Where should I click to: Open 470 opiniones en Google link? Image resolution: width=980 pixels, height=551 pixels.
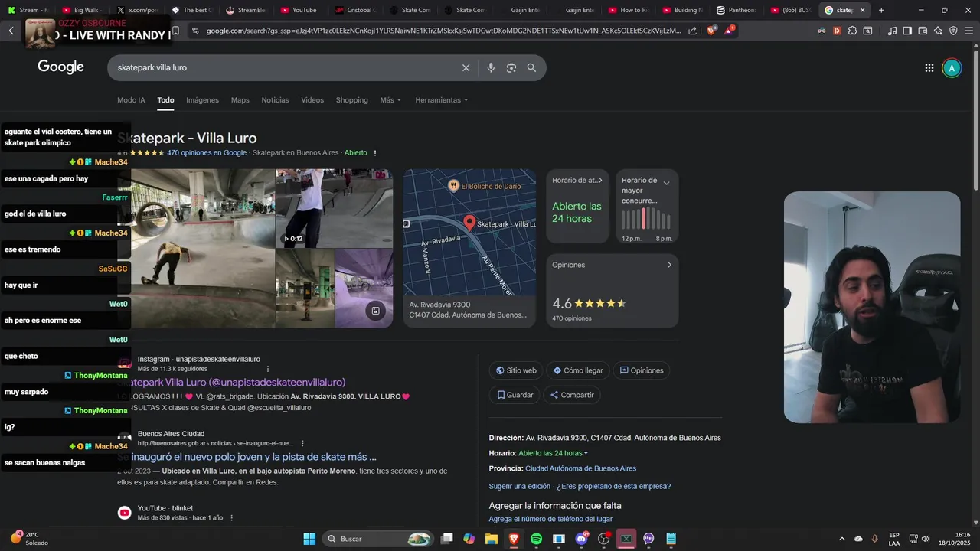pos(207,153)
